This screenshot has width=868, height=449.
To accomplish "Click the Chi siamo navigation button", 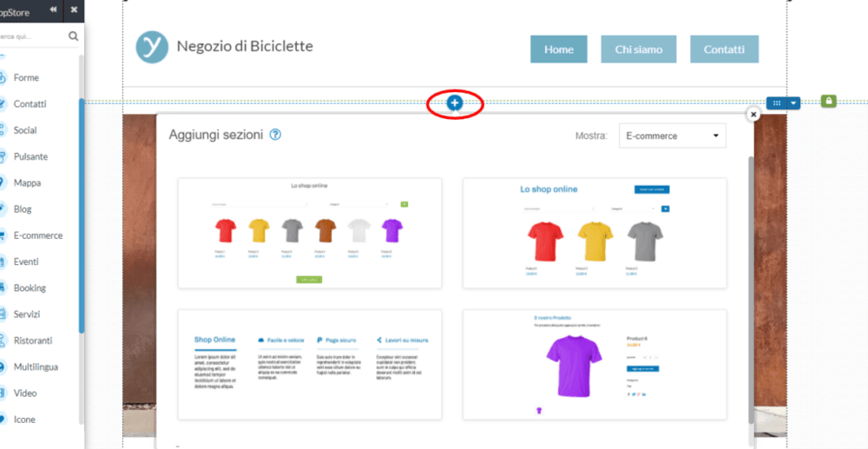I will click(638, 50).
